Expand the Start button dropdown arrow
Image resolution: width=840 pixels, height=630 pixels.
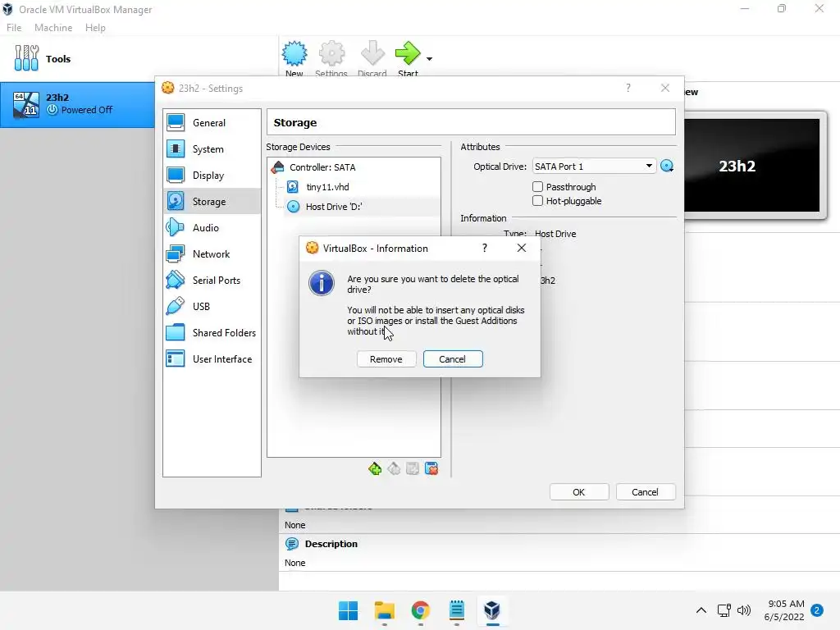click(x=430, y=58)
